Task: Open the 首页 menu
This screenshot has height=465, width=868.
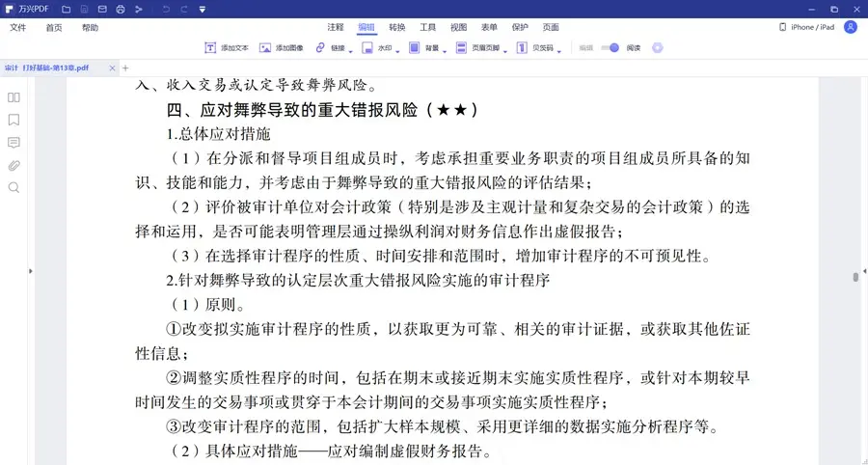Action: [54, 28]
